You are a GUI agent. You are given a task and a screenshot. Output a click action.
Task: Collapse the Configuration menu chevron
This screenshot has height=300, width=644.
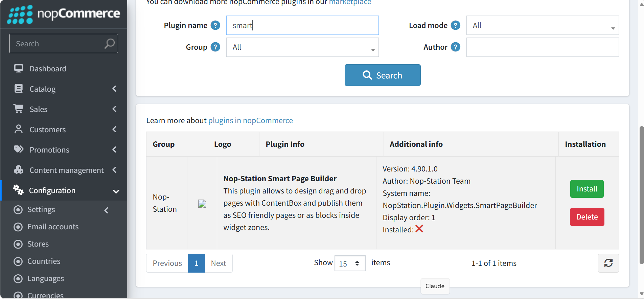click(x=116, y=191)
